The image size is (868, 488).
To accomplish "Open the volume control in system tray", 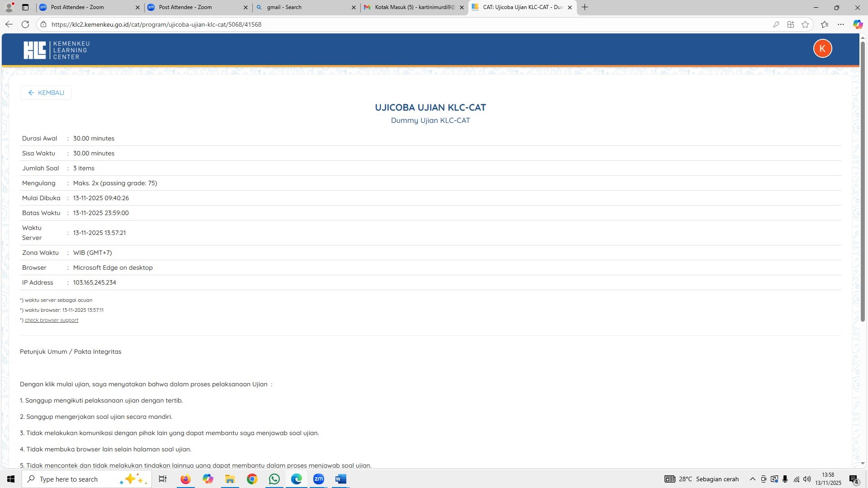I will [x=807, y=479].
